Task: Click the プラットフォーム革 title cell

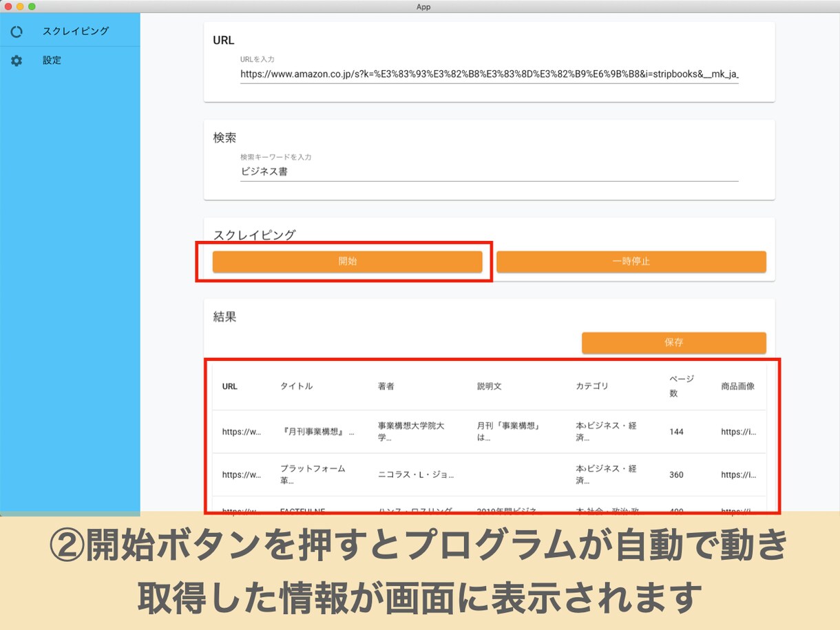Action: pos(313,474)
